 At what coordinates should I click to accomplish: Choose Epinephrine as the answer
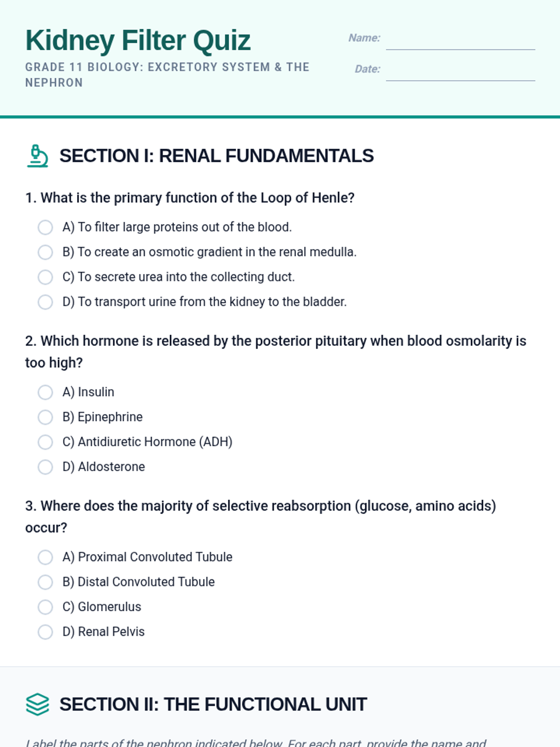(45, 417)
